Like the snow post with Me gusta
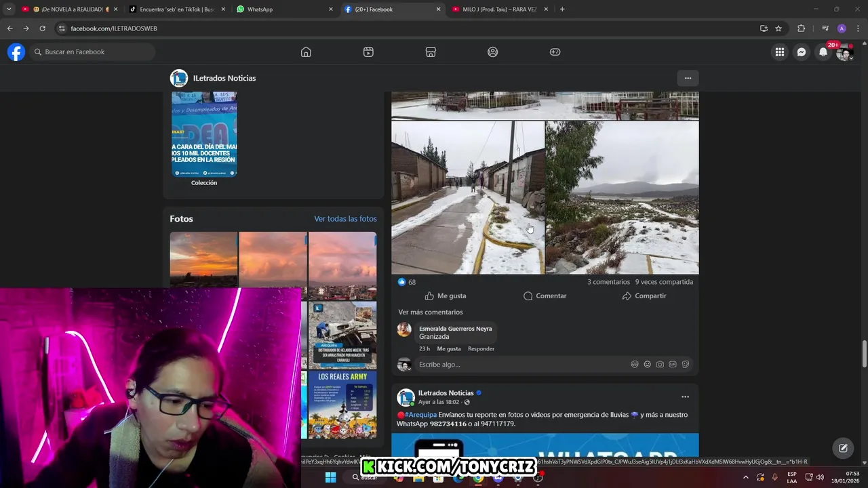The height and width of the screenshot is (488, 868). pyautogui.click(x=446, y=296)
